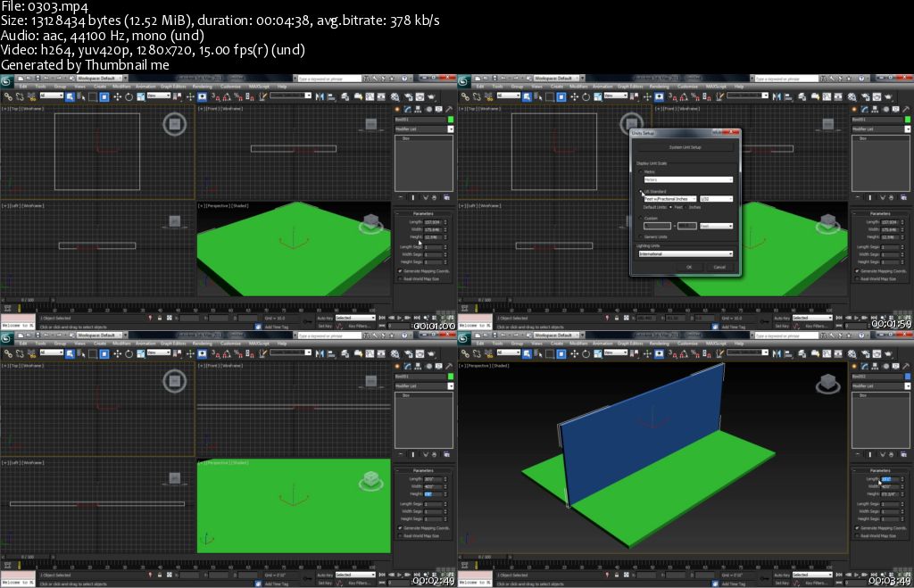This screenshot has width=914, height=588.
Task: Click OK in Units Setup dialog
Action: pos(690,268)
